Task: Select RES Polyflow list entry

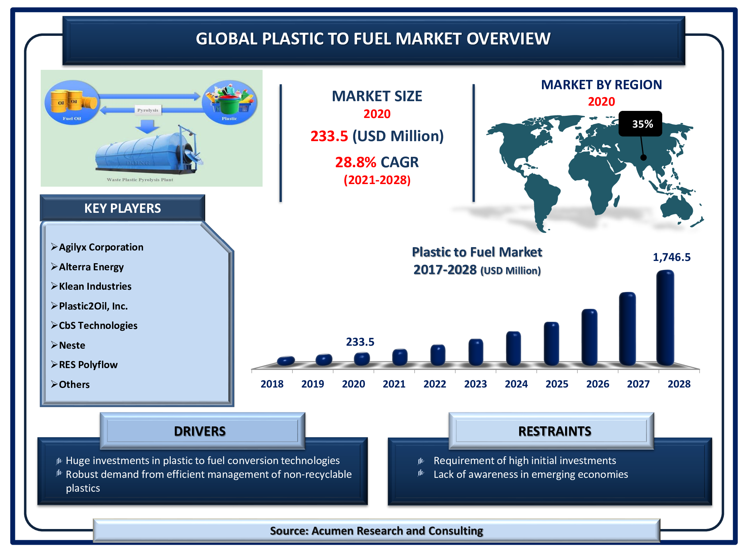Action: (88, 365)
